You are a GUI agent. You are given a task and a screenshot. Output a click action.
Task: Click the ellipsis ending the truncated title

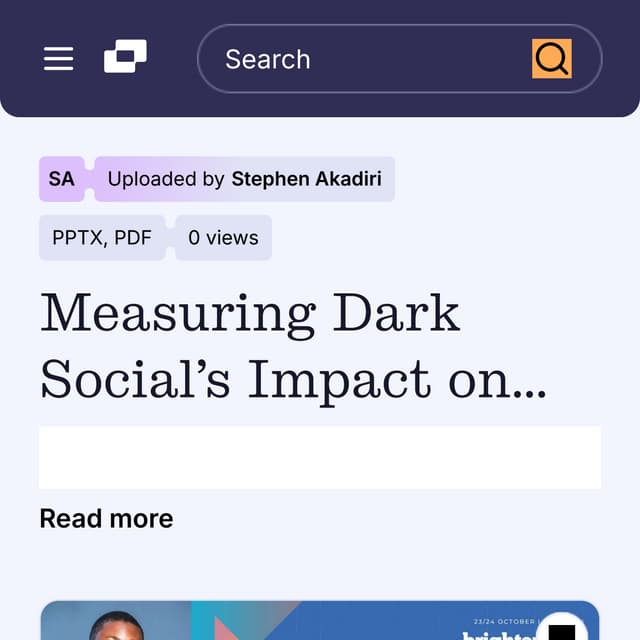point(529,384)
